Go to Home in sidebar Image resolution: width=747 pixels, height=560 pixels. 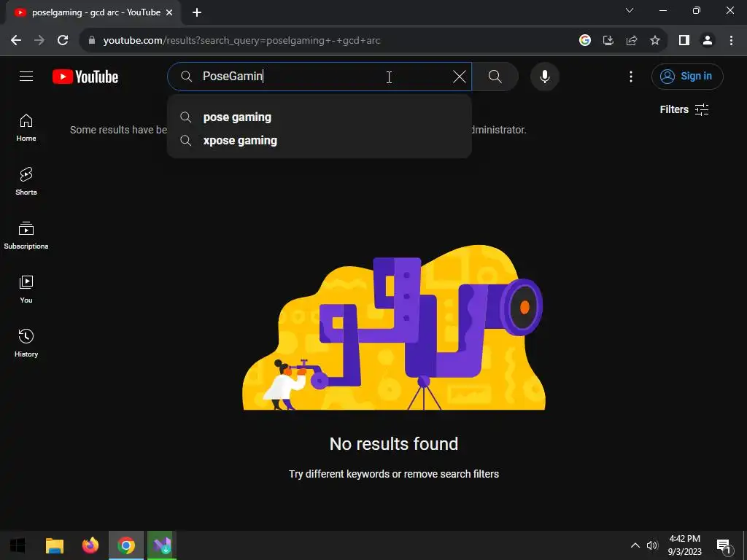[26, 128]
